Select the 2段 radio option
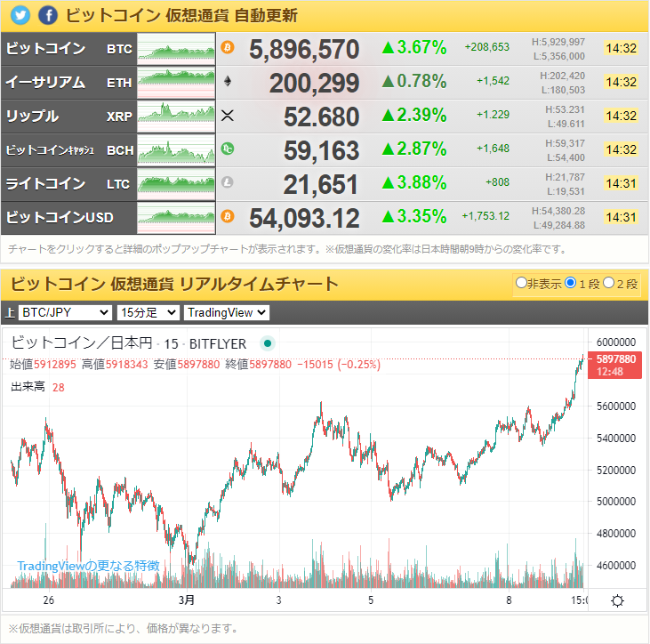This screenshot has height=644, width=650. (608, 283)
